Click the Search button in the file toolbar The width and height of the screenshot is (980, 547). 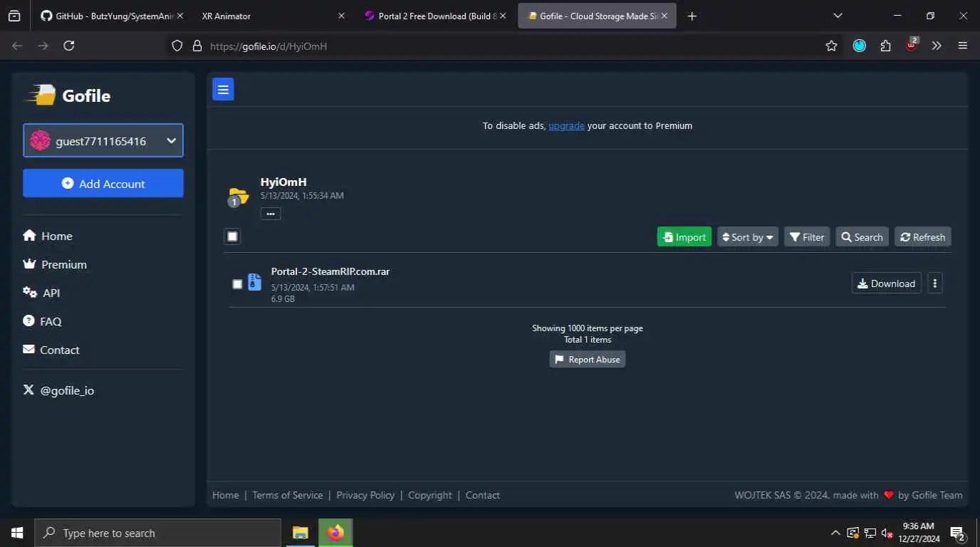coord(862,237)
